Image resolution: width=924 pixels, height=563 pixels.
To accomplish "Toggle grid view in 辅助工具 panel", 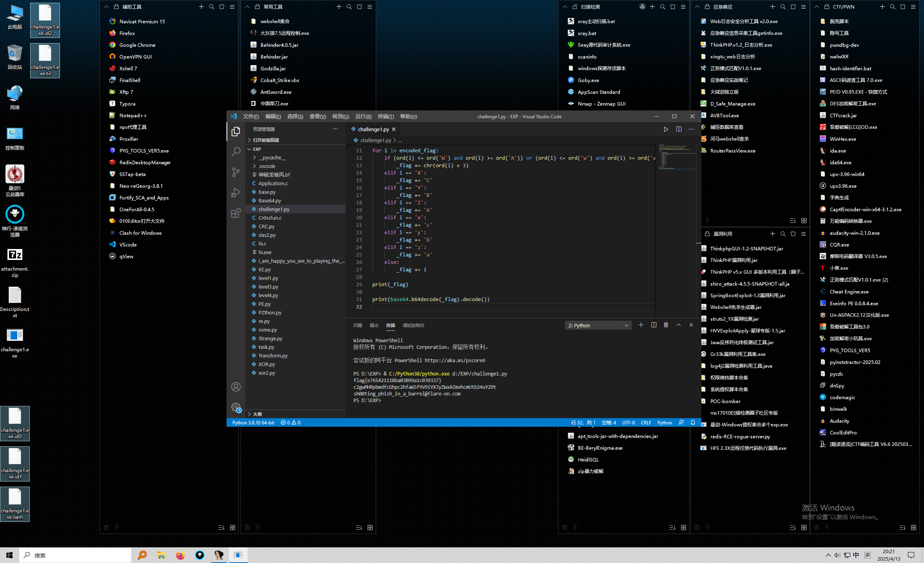I will [x=232, y=527].
